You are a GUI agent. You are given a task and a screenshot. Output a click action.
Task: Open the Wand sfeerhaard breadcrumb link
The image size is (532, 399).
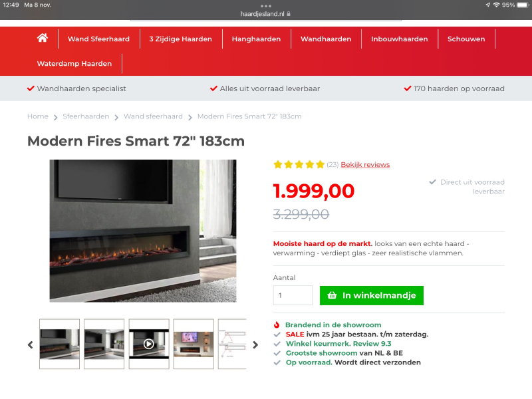click(153, 116)
